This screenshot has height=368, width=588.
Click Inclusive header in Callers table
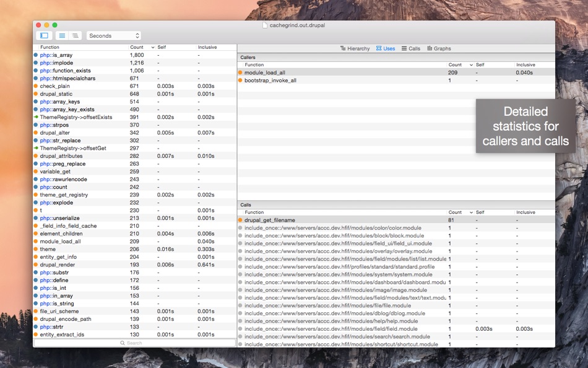(525, 65)
